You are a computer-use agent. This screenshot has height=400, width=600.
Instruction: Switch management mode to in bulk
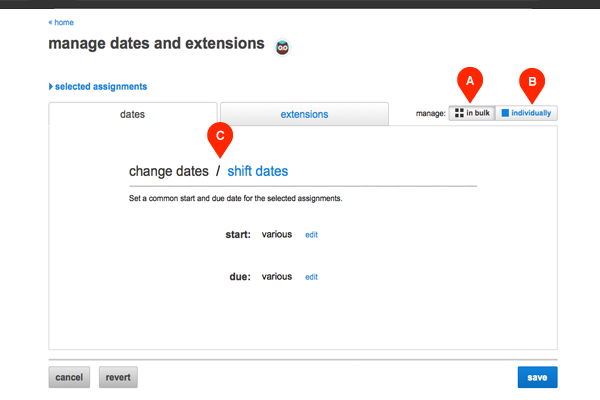click(471, 114)
